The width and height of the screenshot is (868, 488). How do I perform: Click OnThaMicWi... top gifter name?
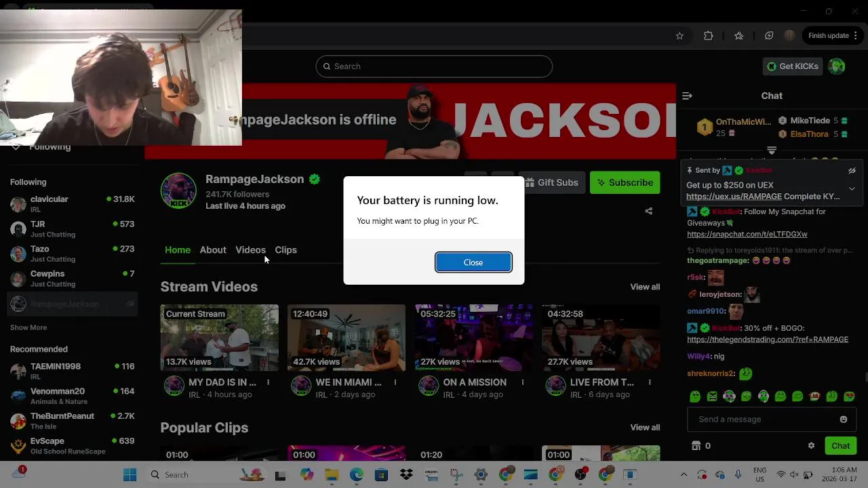coord(743,121)
